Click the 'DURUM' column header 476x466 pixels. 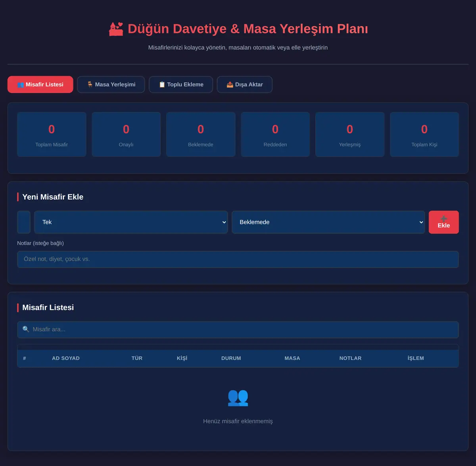(231, 358)
